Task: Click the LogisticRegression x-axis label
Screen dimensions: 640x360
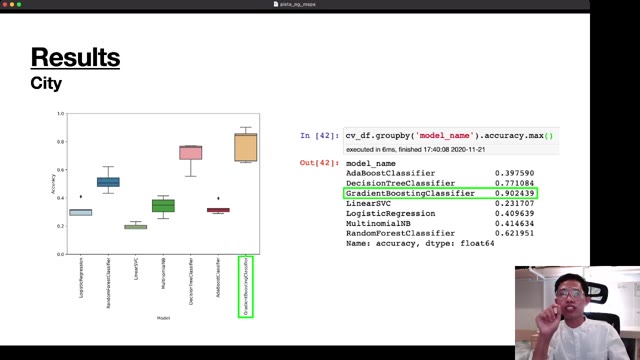Action: coord(81,277)
